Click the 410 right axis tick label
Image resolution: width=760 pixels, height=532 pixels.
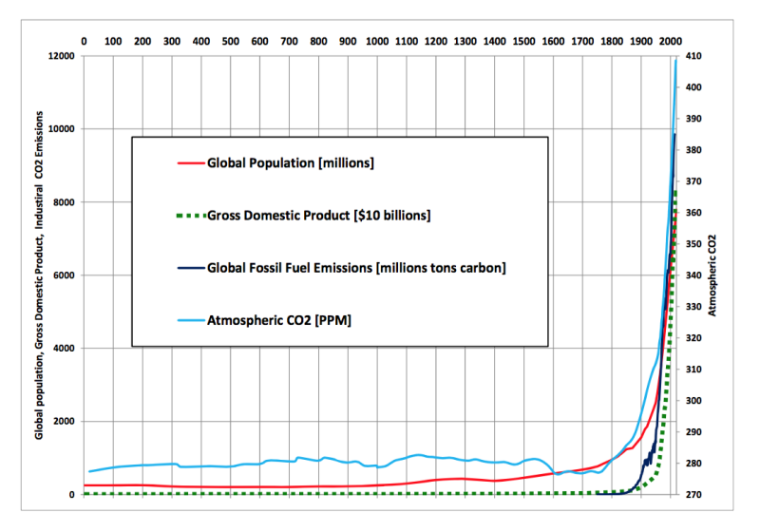tap(693, 56)
